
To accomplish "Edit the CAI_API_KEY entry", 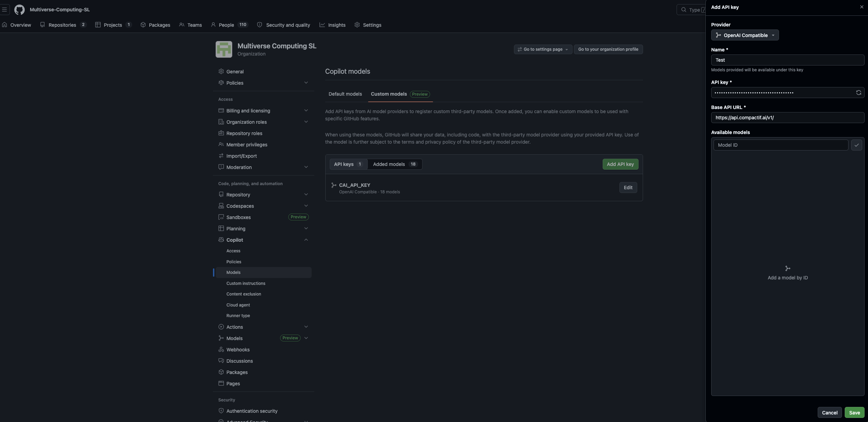I will [628, 188].
